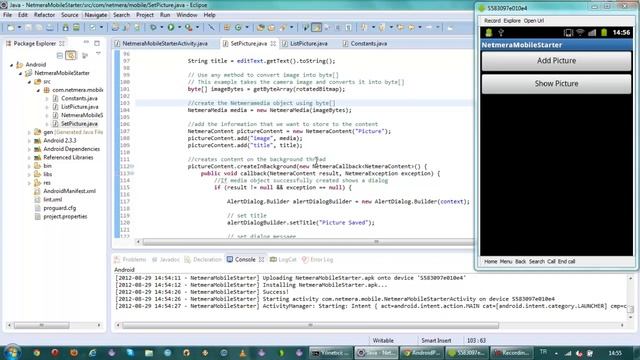This screenshot has height=360, width=640.
Task: Open the Package Explorer view menu arrow
Action: [98, 54]
